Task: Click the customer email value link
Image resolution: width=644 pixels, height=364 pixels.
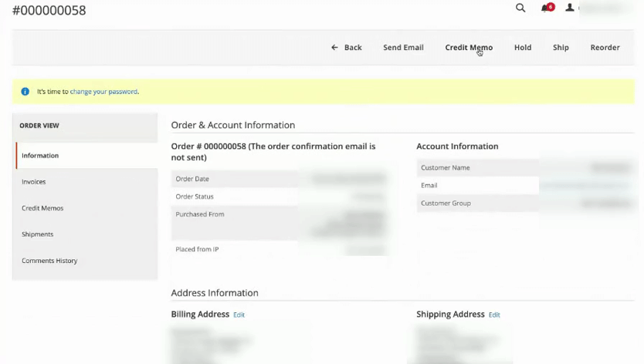Action: click(585, 186)
